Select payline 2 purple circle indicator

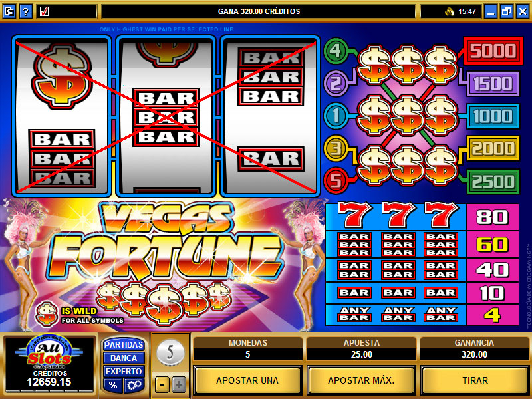[x=336, y=83]
